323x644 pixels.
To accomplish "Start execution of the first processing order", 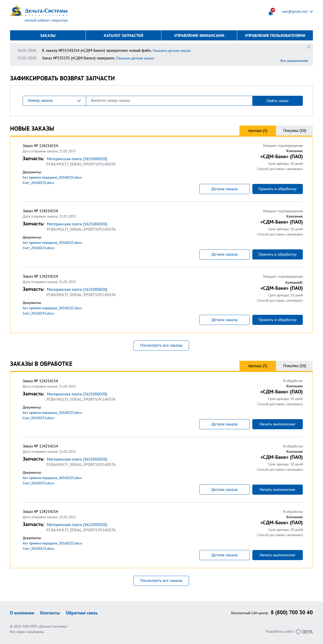I will [x=277, y=424].
